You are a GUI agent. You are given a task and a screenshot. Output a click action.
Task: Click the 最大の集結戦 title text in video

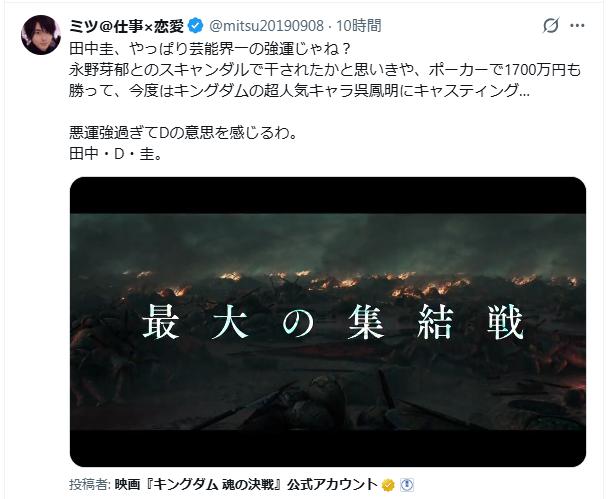333,322
